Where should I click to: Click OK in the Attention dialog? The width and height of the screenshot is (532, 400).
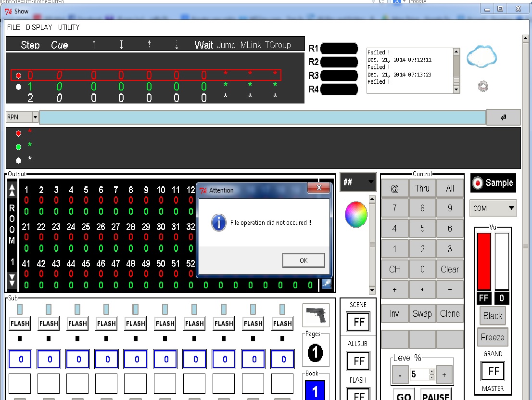point(304,260)
